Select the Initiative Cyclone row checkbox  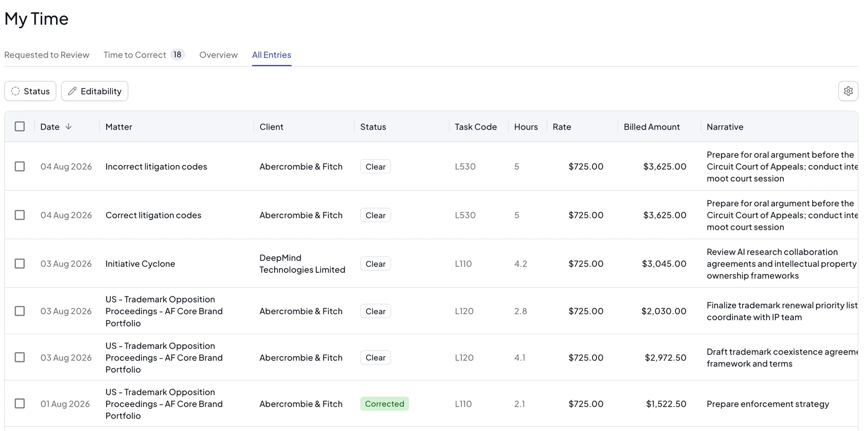click(x=20, y=264)
